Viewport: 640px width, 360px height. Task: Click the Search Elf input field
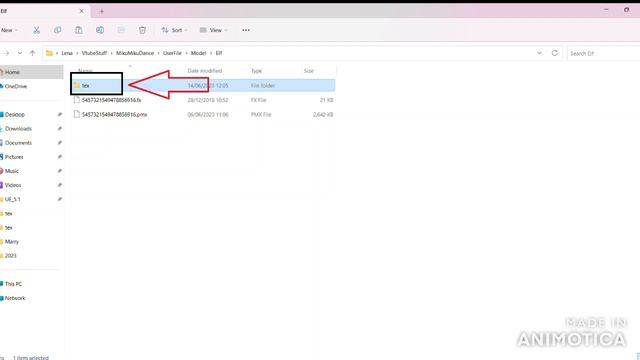603,53
